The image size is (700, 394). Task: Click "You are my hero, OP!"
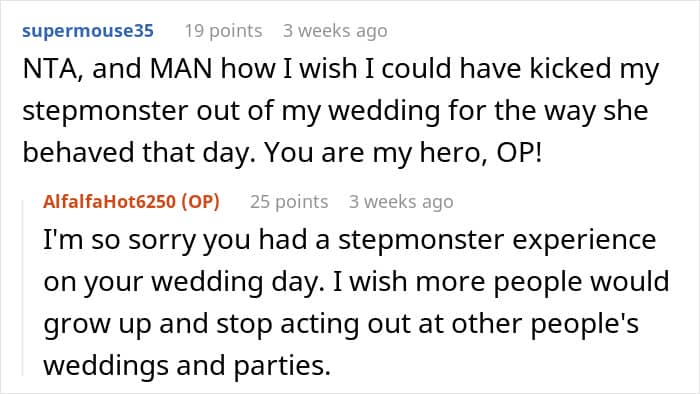[x=403, y=153]
